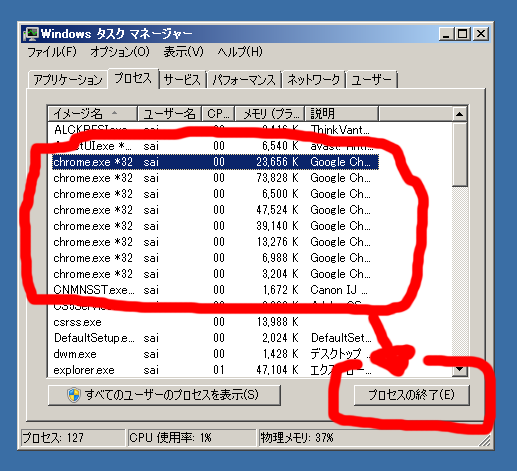The height and width of the screenshot is (471, 517).
Task: Maximize the Task Manager window
Action: point(463,34)
